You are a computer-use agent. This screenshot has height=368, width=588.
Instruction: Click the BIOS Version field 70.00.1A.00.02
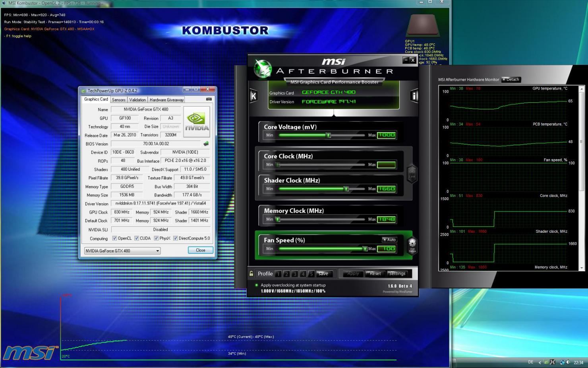coord(156,144)
